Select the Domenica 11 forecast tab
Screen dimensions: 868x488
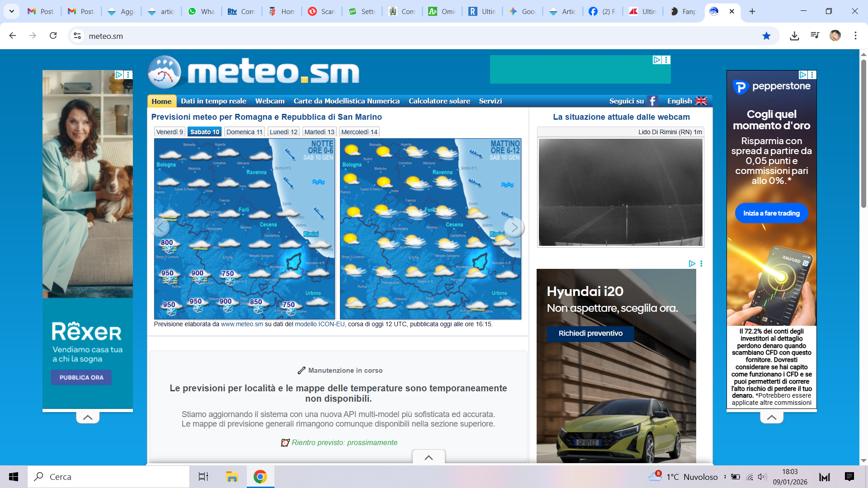point(244,132)
